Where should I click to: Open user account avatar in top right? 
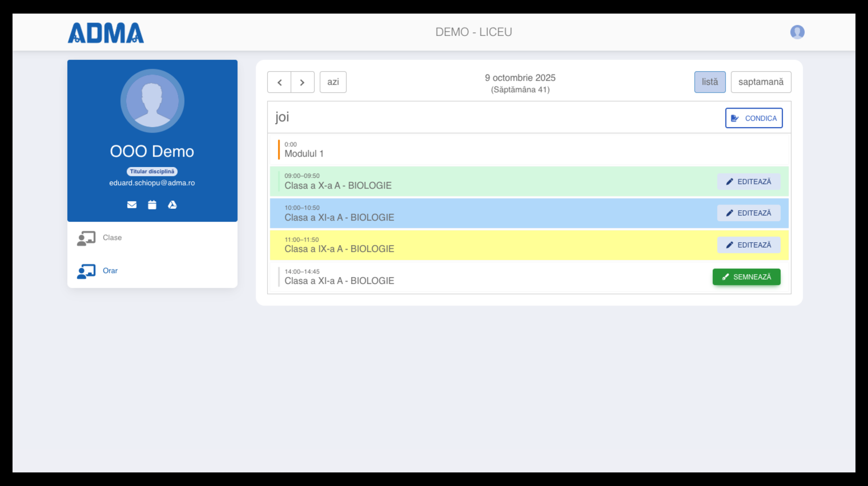[797, 32]
